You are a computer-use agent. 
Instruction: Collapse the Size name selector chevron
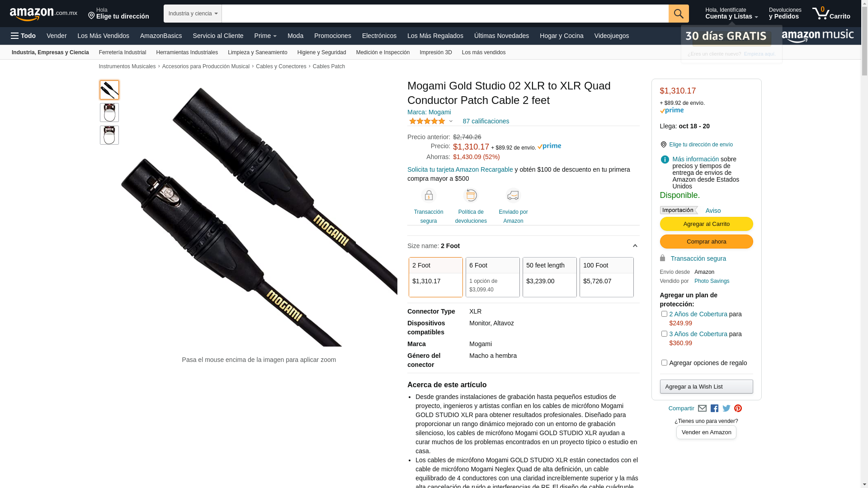[635, 246]
